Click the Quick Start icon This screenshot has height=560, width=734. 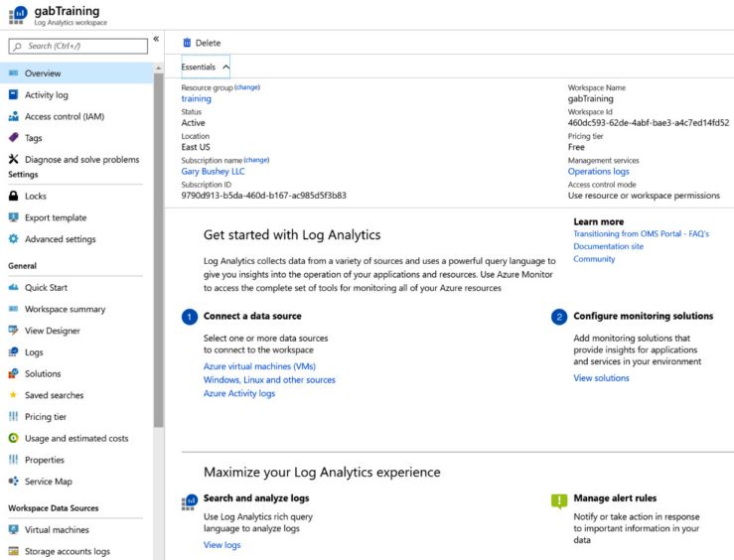click(x=14, y=287)
